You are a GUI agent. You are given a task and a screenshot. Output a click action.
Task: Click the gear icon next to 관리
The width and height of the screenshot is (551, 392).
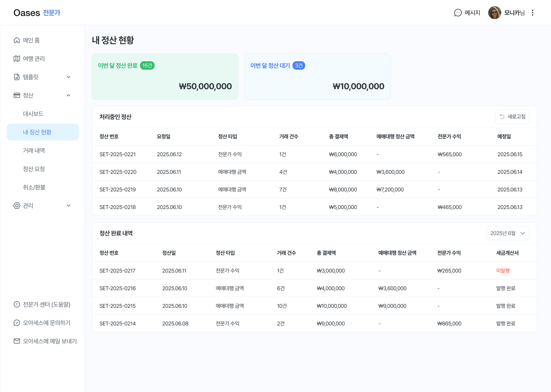tap(17, 206)
